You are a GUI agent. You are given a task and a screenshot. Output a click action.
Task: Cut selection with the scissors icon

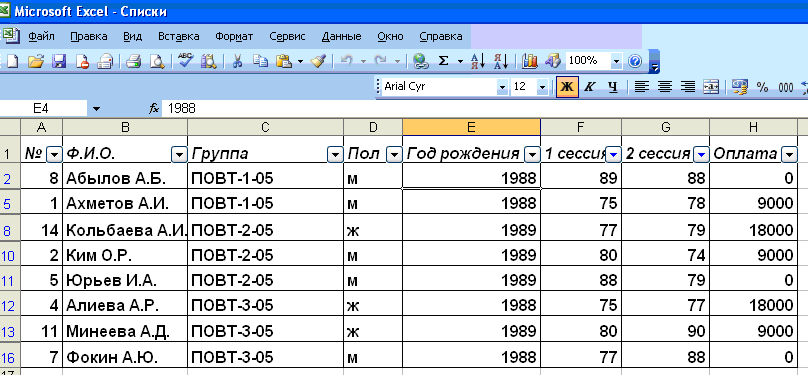(237, 62)
